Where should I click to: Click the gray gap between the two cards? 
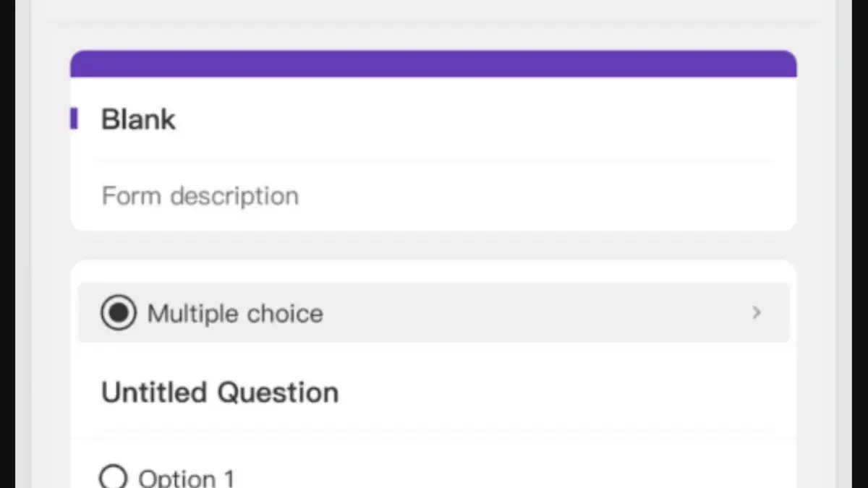(433, 245)
